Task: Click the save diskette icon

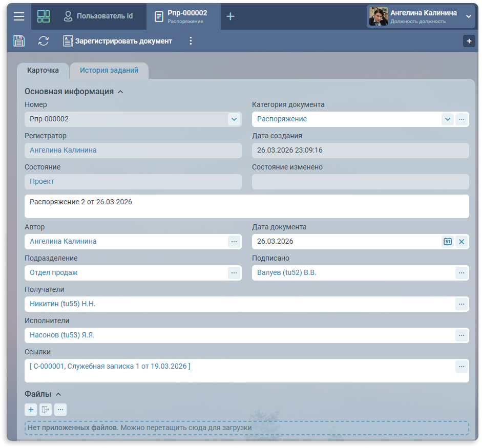Action: (19, 41)
